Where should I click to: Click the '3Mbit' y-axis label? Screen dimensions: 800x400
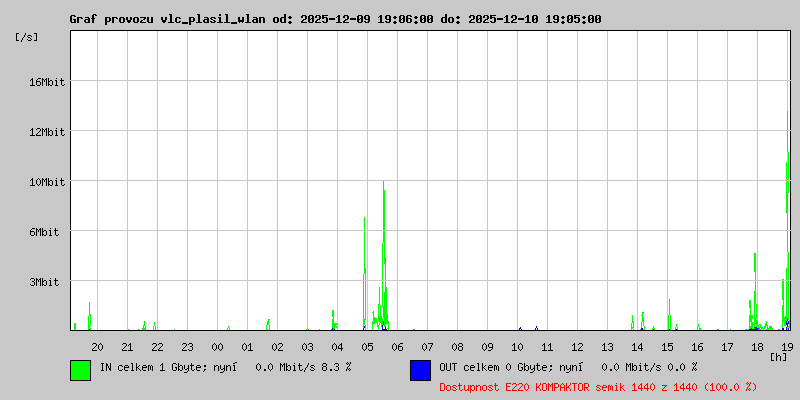tap(44, 282)
